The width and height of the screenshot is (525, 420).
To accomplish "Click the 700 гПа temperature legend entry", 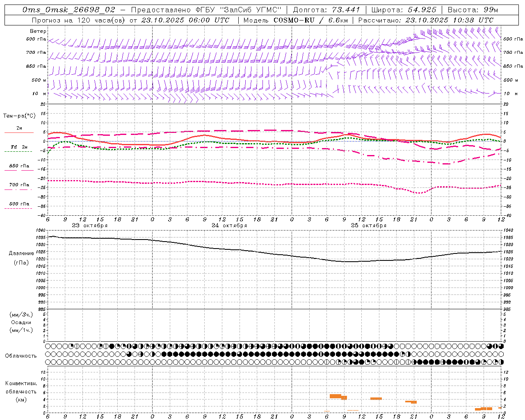I will pos(19,185).
